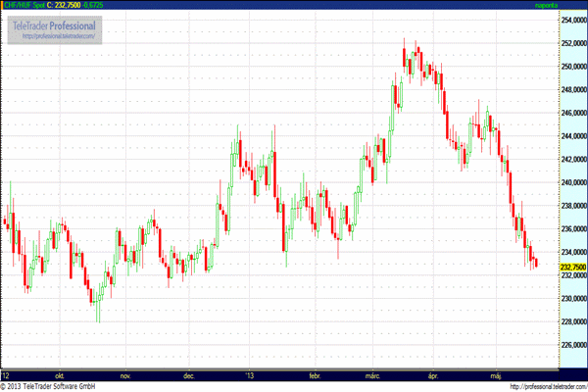Image resolution: width=588 pixels, height=392 pixels.
Task: Select the 'ápr.' label on time axis
Action: pos(434,375)
